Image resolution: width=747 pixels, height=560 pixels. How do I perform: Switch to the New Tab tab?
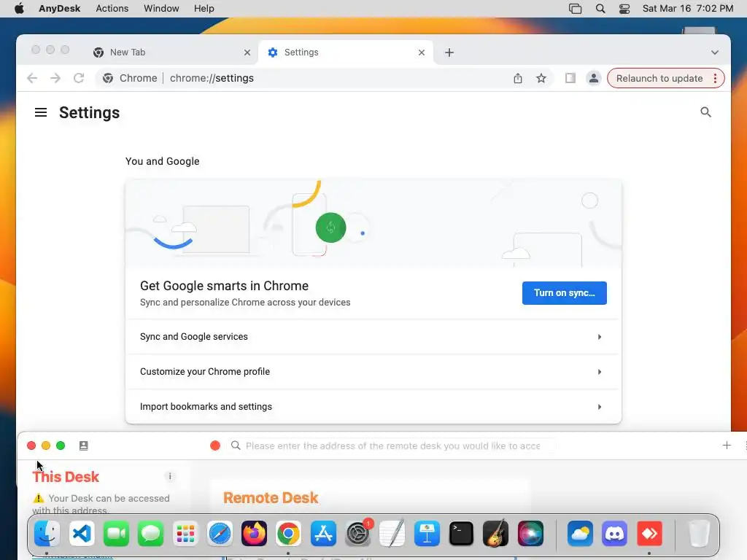(x=171, y=52)
